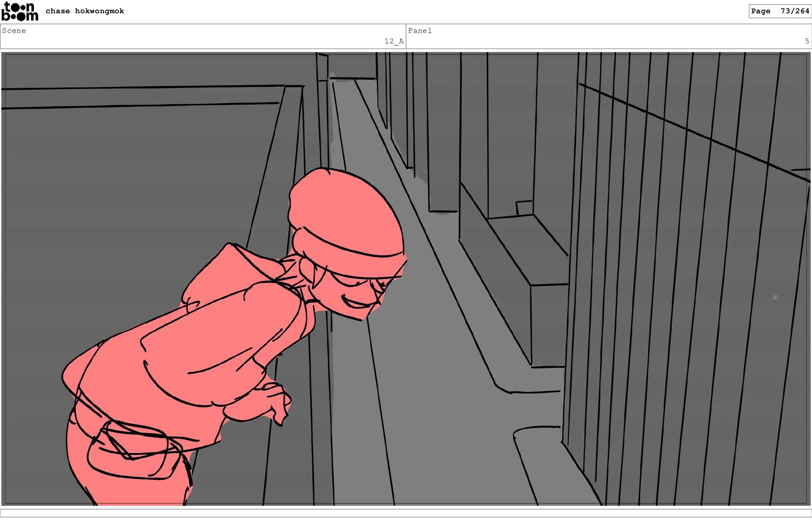Click the 'Scene' header label
This screenshot has width=812, height=525.
[x=14, y=30]
